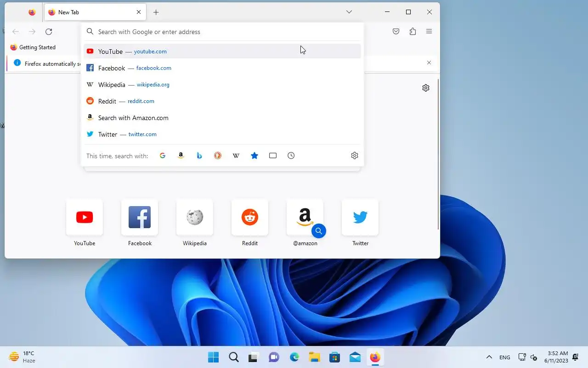Switch to the New Tab tab

(95, 12)
